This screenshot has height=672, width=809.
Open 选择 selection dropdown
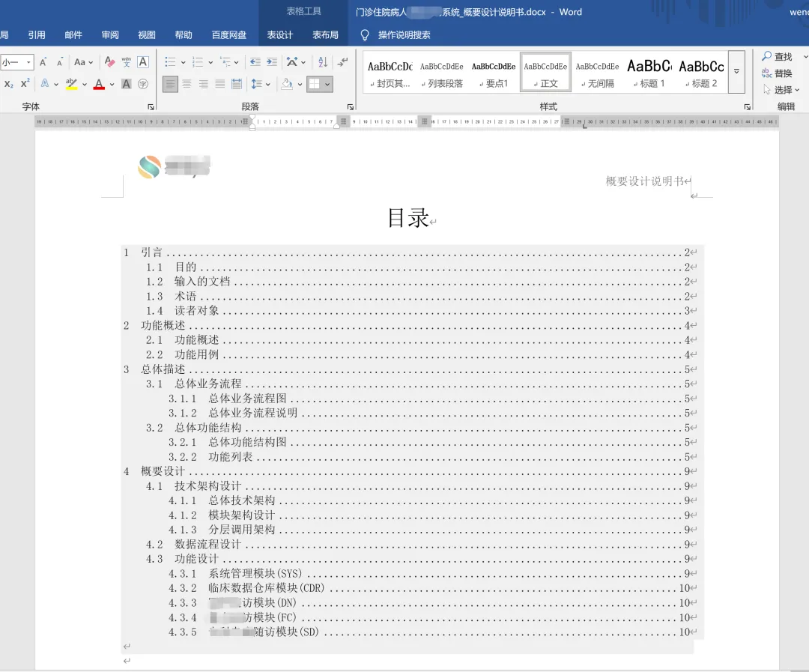click(x=781, y=90)
